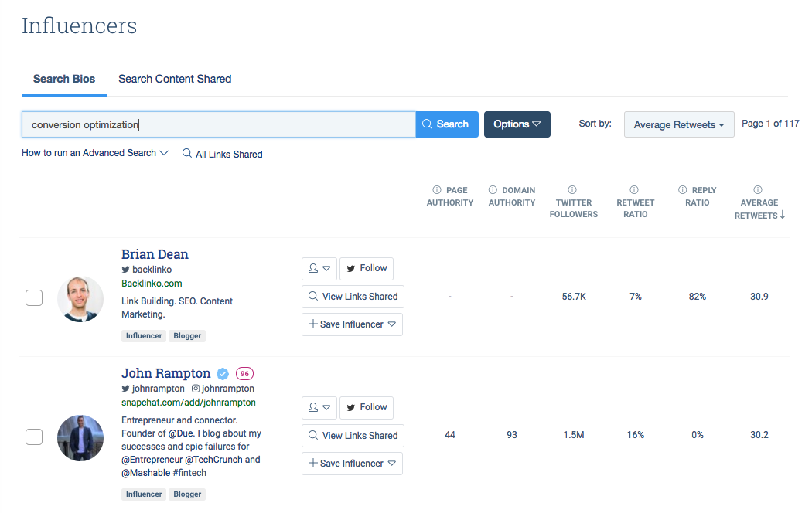Click John Rampton's bio text
Image resolution: width=812 pixels, height=513 pixels.
pyautogui.click(x=191, y=447)
